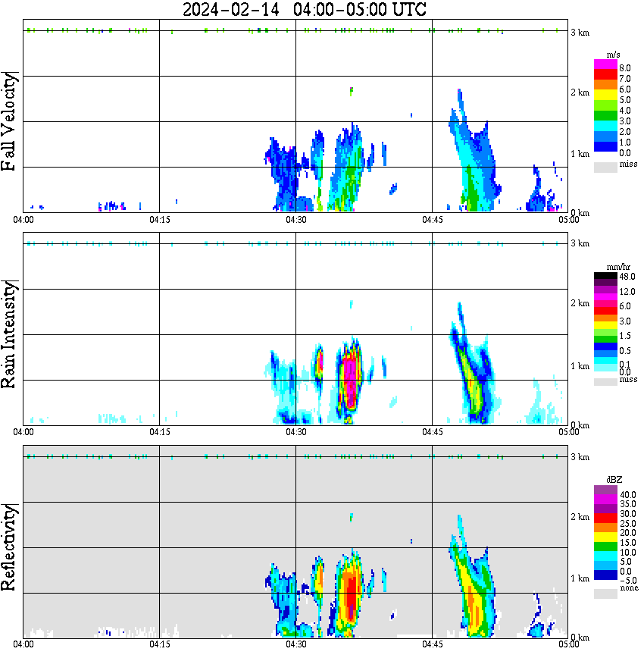
Task: Click the dark blue -5.0 dBZ legend swatch
Action: pyautogui.click(x=605, y=575)
